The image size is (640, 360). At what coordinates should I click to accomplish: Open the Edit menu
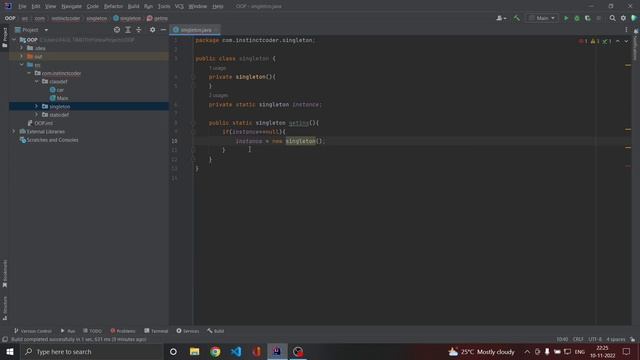click(36, 6)
